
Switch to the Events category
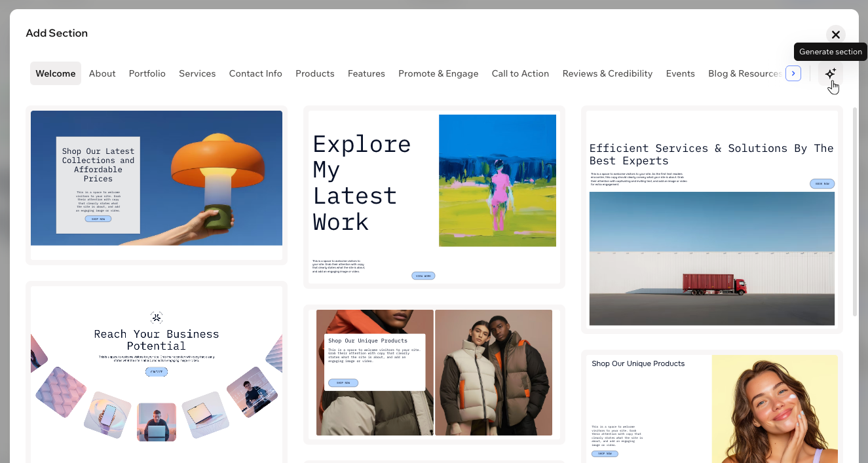(x=680, y=73)
